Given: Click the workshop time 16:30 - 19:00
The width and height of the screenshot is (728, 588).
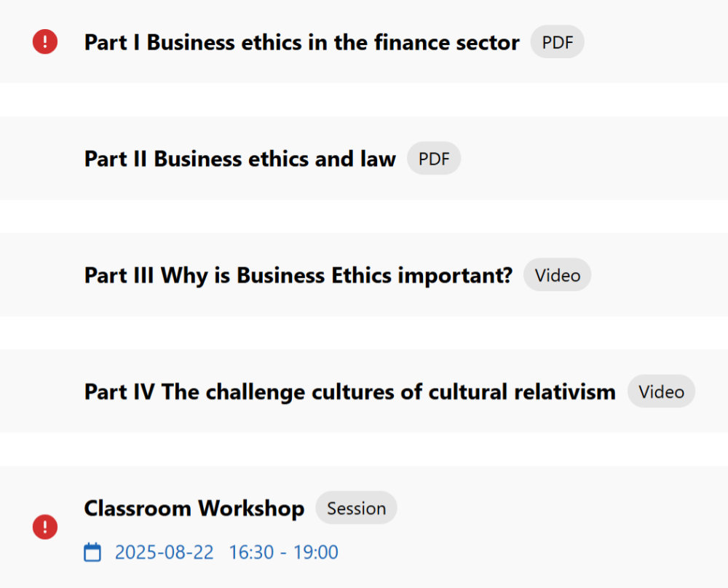Looking at the screenshot, I should click(283, 552).
